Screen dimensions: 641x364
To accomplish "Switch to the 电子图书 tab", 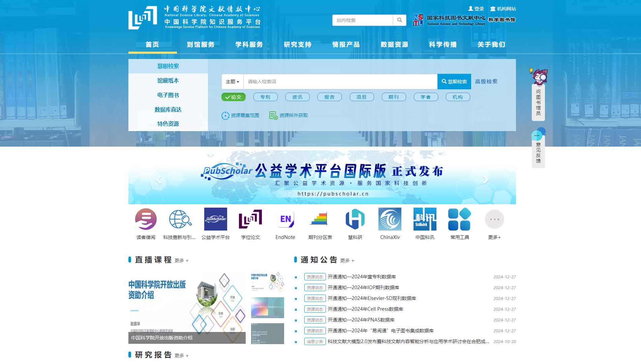I will coord(168,95).
